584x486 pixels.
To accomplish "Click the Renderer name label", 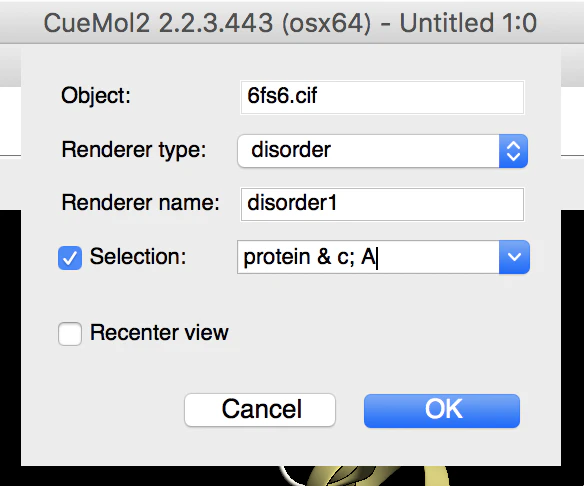I will point(140,203).
